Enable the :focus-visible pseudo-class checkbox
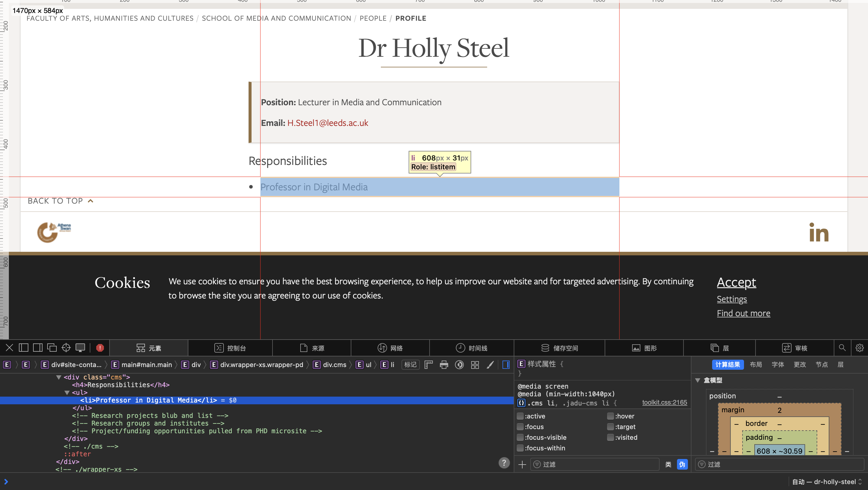This screenshot has height=490, width=868. pos(520,437)
